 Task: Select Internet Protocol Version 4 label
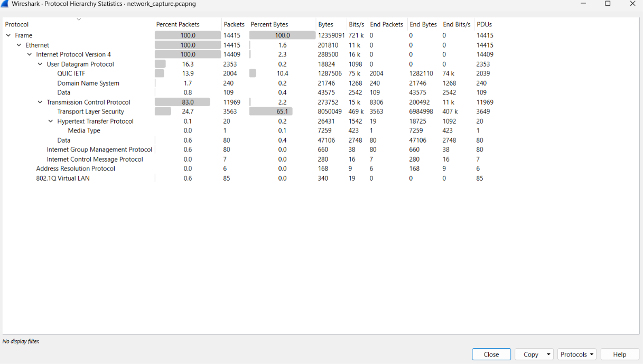click(73, 54)
